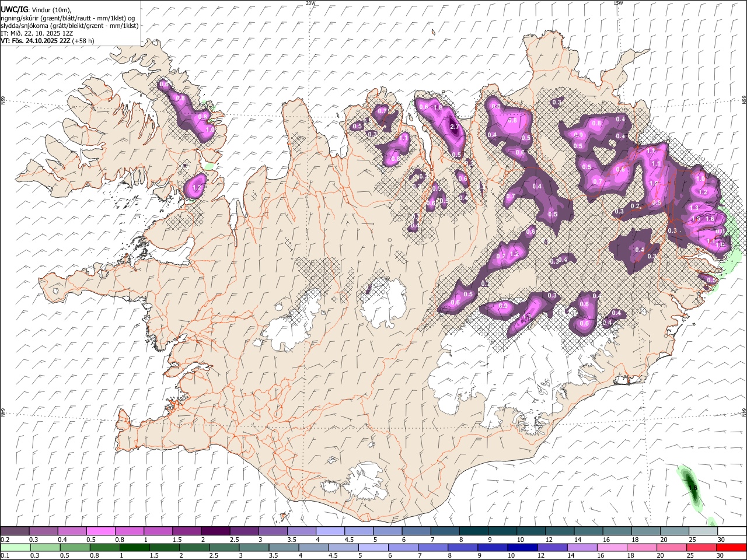
Task: Pick the bright red final lower scale swatch
Action: coord(731,548)
